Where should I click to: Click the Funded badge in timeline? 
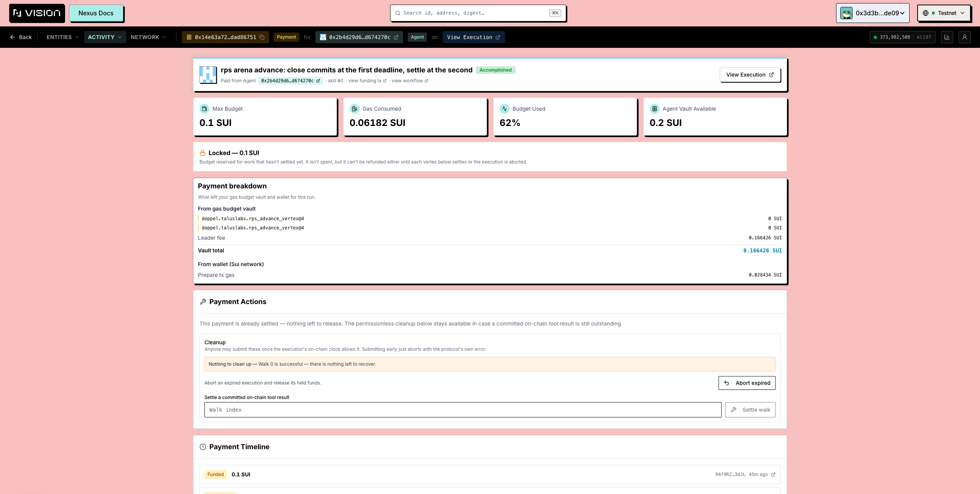216,474
